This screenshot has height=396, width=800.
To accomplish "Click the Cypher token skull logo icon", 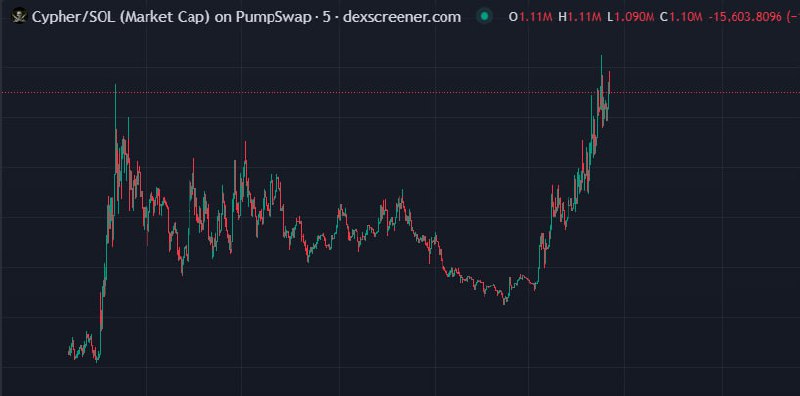I will tap(19, 17).
